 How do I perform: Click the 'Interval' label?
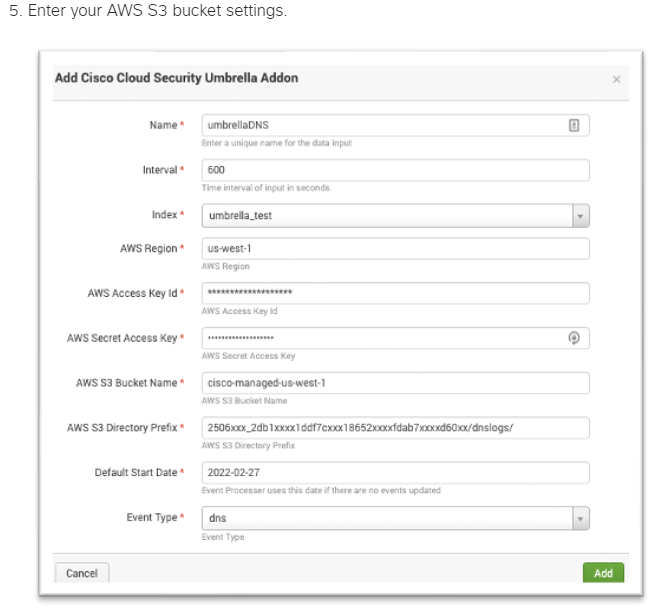coord(160,169)
